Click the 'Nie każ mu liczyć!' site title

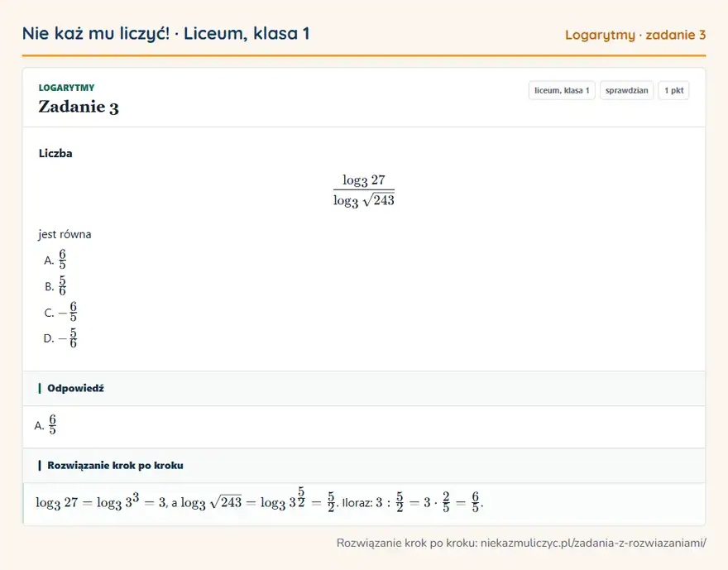pos(96,33)
